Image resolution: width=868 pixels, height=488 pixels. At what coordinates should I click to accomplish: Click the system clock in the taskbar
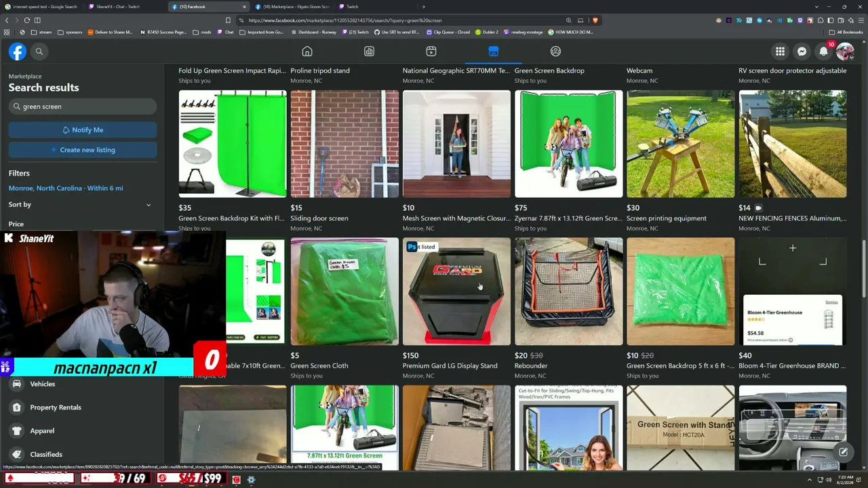click(845, 480)
